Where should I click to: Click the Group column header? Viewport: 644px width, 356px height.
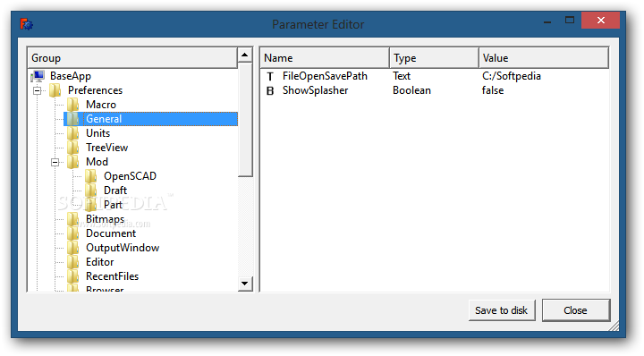coord(132,58)
